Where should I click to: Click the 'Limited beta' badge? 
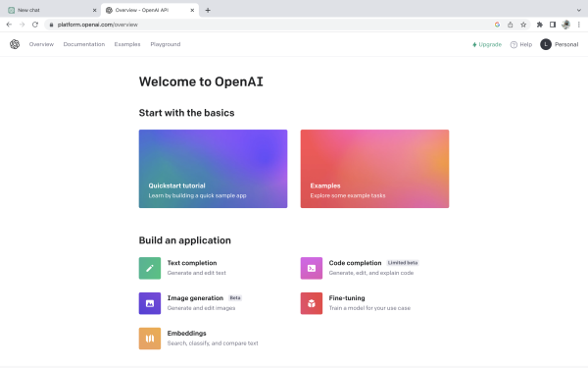click(403, 263)
